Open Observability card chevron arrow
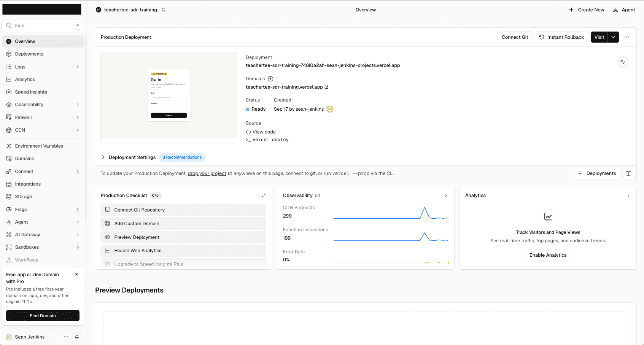 coord(446,196)
